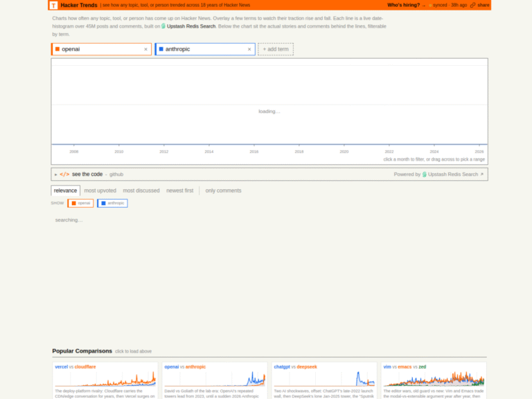Load the openai vs anthropic comparison card
Image resolution: width=532 pixels, height=399 pixels.
point(215,381)
